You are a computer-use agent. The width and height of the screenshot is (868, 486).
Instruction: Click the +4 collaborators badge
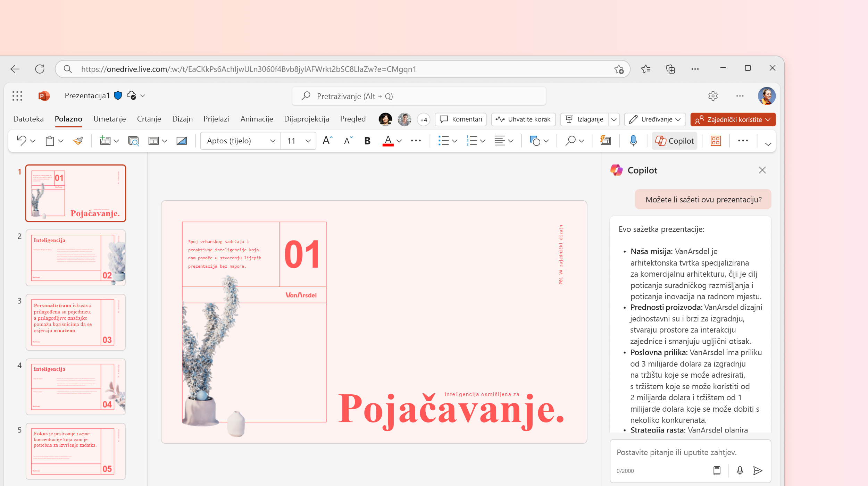coord(424,120)
